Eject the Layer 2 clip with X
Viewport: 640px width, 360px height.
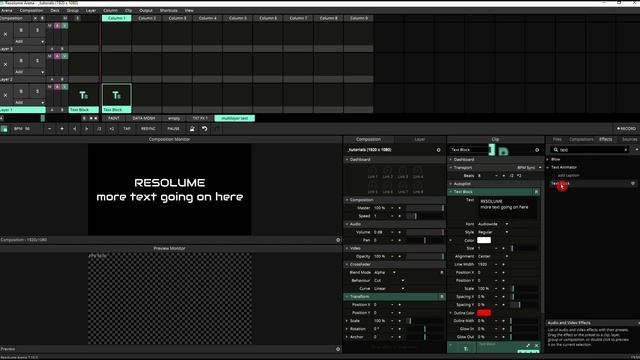click(5, 64)
